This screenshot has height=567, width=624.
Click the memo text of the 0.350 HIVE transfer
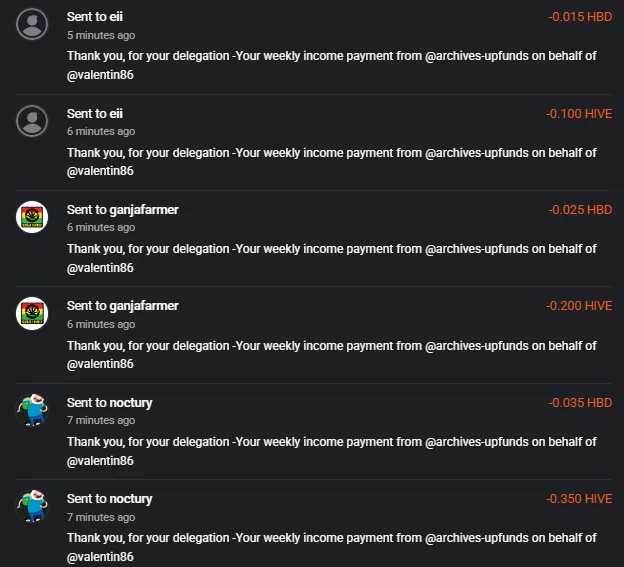pyautogui.click(x=332, y=547)
